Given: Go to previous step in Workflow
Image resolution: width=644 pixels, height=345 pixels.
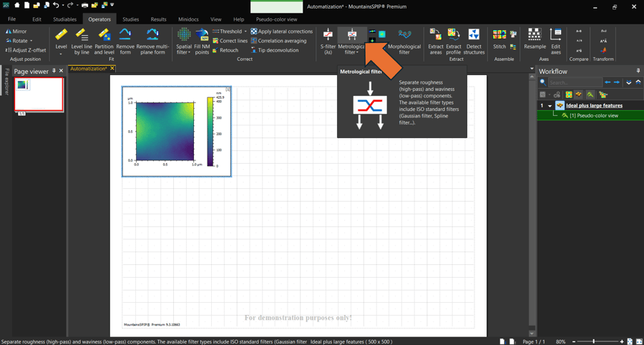Looking at the screenshot, I should (x=608, y=82).
